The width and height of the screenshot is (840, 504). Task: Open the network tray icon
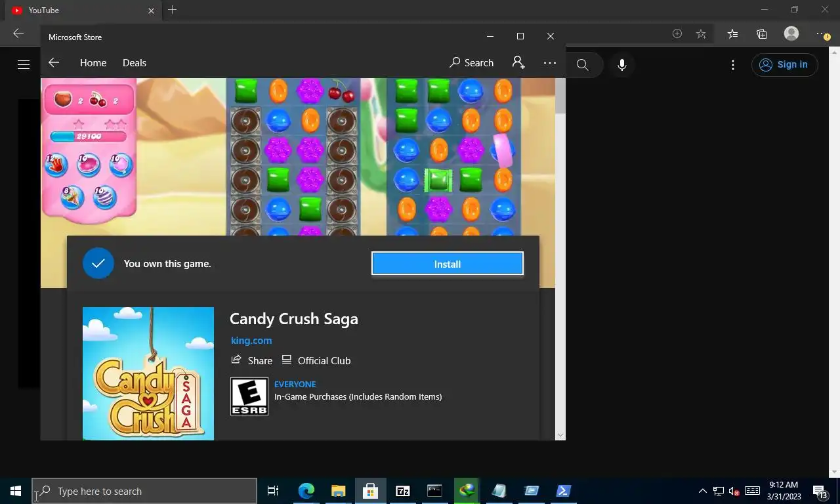pyautogui.click(x=719, y=491)
